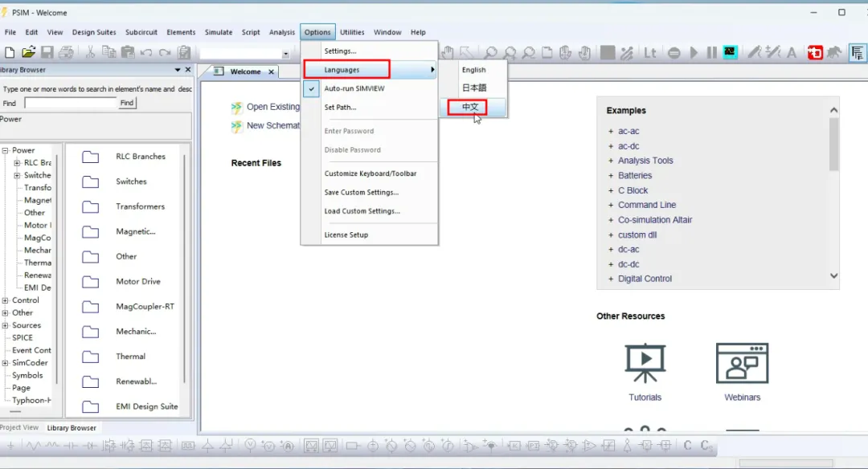Switch to the Library Browser tab
The width and height of the screenshot is (868, 469).
[x=72, y=428]
